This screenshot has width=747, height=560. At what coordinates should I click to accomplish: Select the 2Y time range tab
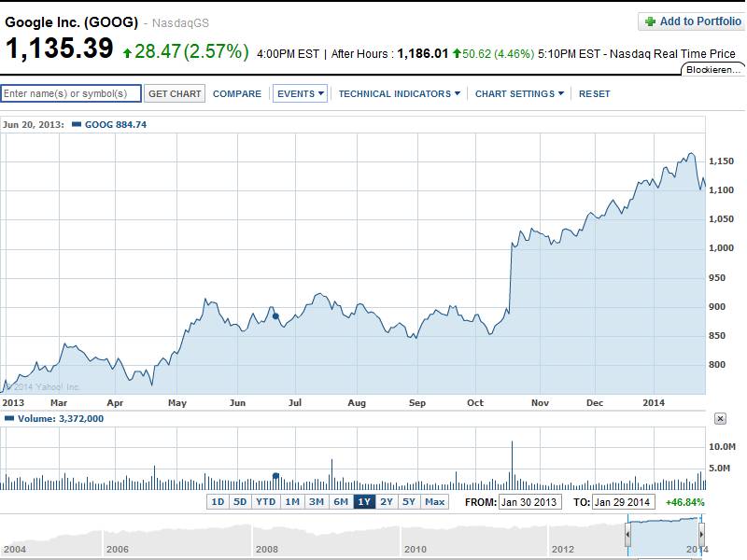[x=387, y=501]
